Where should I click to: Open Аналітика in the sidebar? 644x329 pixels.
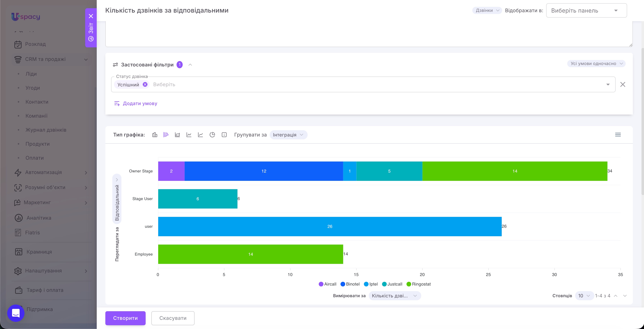coord(39,218)
